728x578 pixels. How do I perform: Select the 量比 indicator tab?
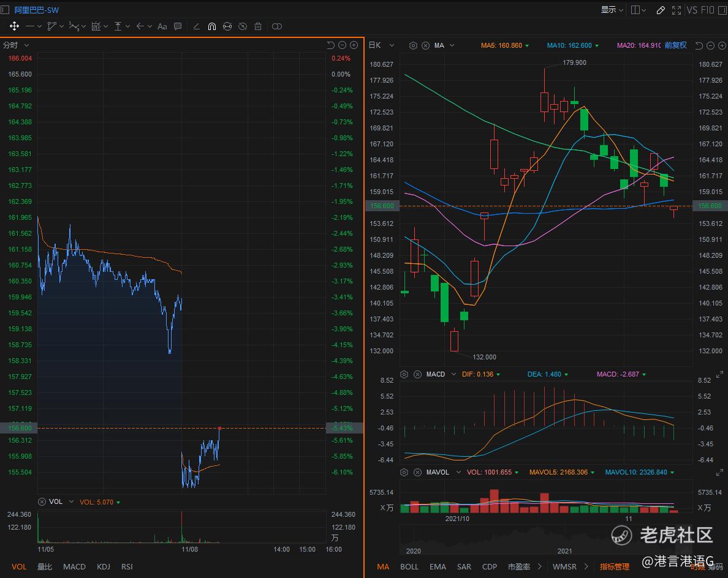click(x=45, y=566)
